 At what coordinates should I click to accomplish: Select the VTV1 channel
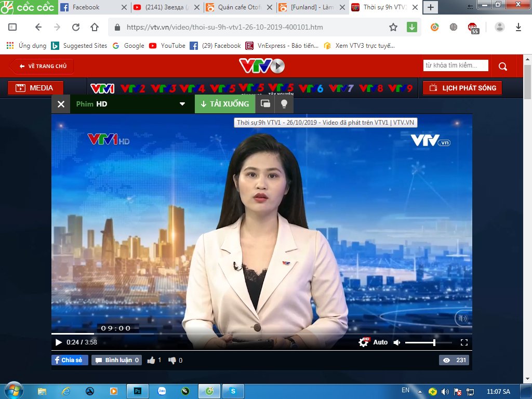pyautogui.click(x=102, y=88)
